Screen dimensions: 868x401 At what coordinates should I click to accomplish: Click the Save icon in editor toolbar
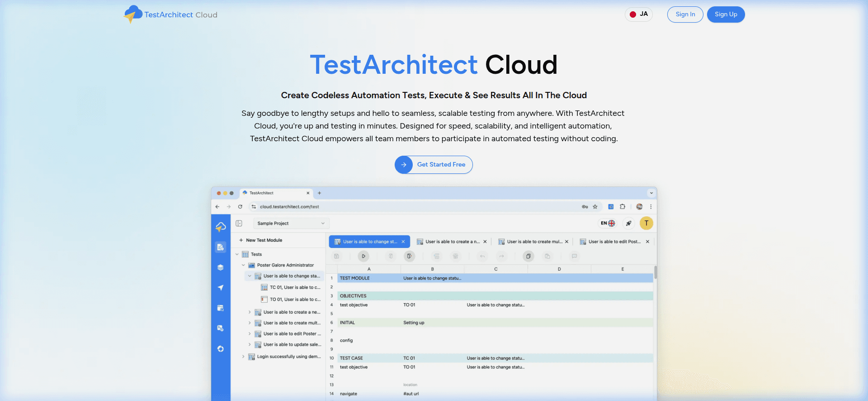[x=336, y=256]
